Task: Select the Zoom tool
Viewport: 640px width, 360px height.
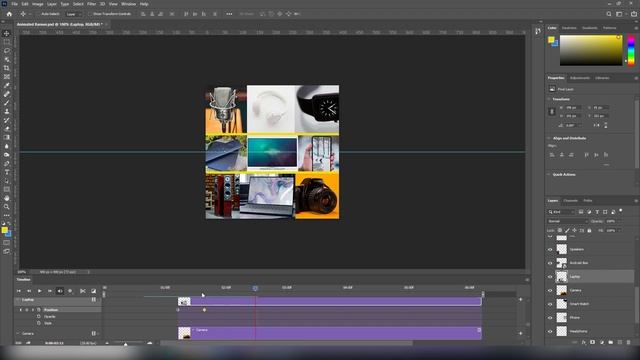Action: (7, 207)
